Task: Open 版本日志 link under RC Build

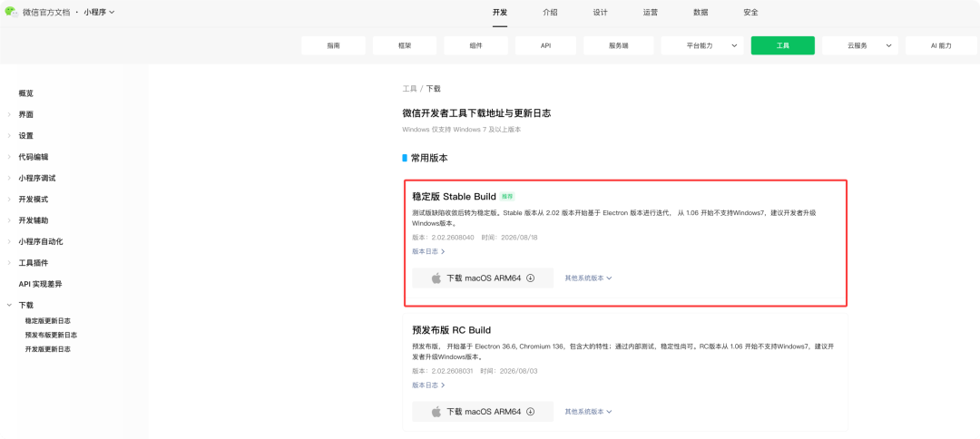Action: [x=428, y=385]
